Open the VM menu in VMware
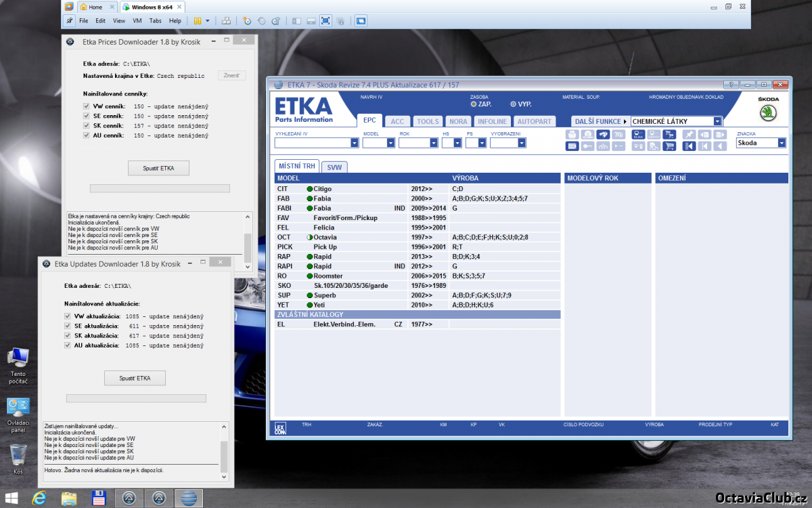Screen dimensions: 812x508 (137, 21)
